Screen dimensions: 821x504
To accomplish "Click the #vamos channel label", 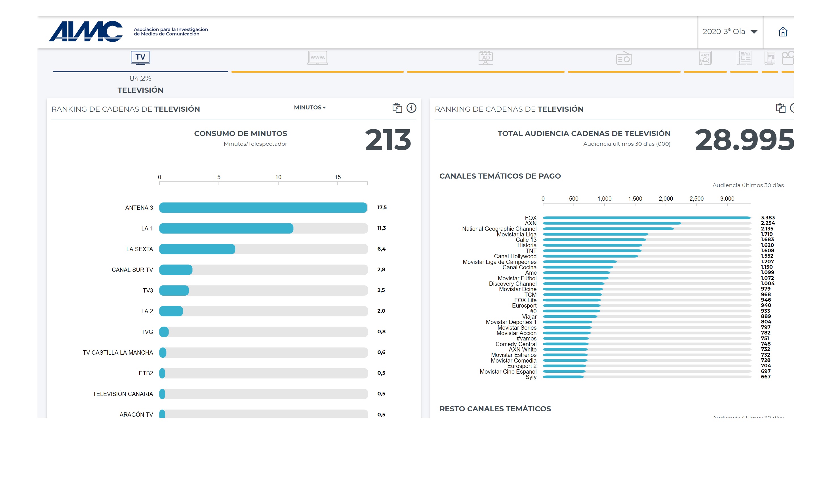I will pos(527,339).
